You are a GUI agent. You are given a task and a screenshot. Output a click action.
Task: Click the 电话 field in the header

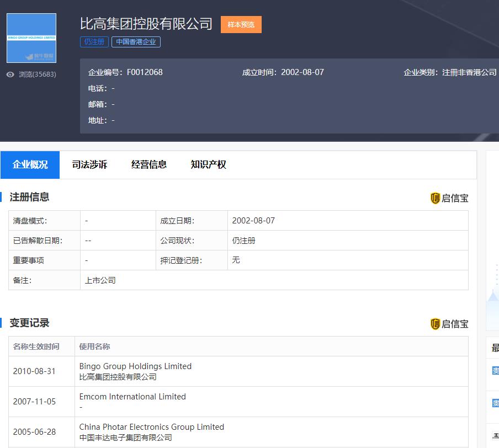(101, 88)
